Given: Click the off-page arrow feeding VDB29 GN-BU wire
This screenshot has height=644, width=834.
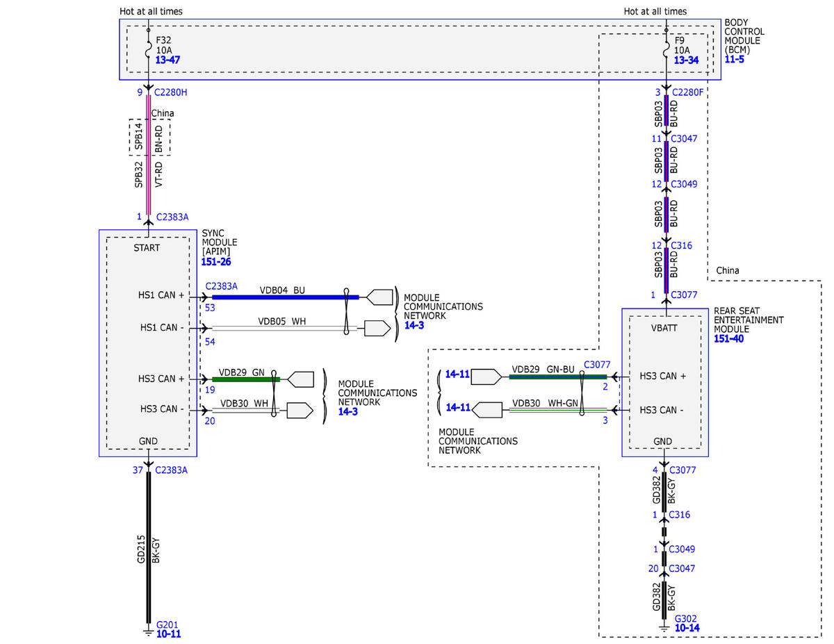Looking at the screenshot, I should click(x=486, y=377).
